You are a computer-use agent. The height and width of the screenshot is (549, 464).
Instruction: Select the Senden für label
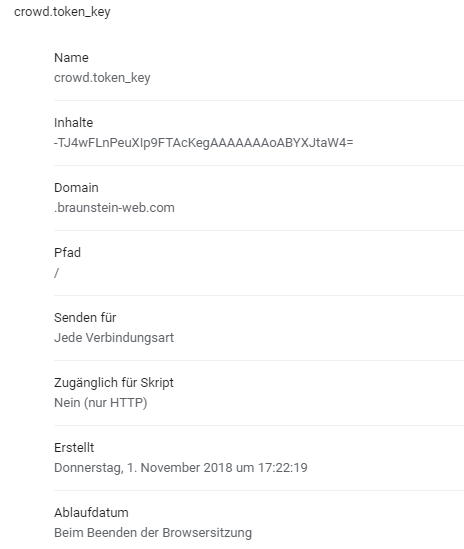[85, 318]
